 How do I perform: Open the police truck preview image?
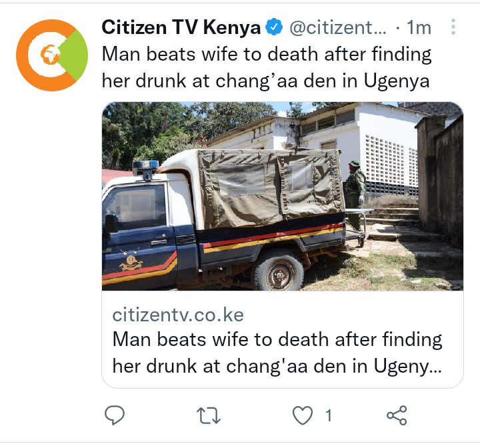point(283,196)
